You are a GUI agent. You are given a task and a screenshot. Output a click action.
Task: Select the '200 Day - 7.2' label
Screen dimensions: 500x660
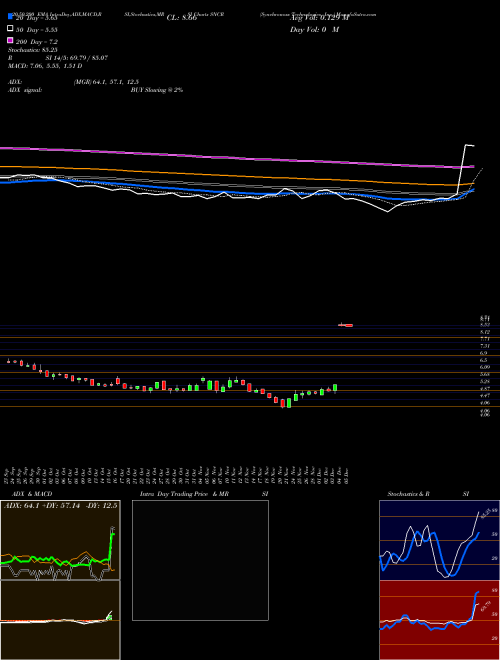click(37, 42)
